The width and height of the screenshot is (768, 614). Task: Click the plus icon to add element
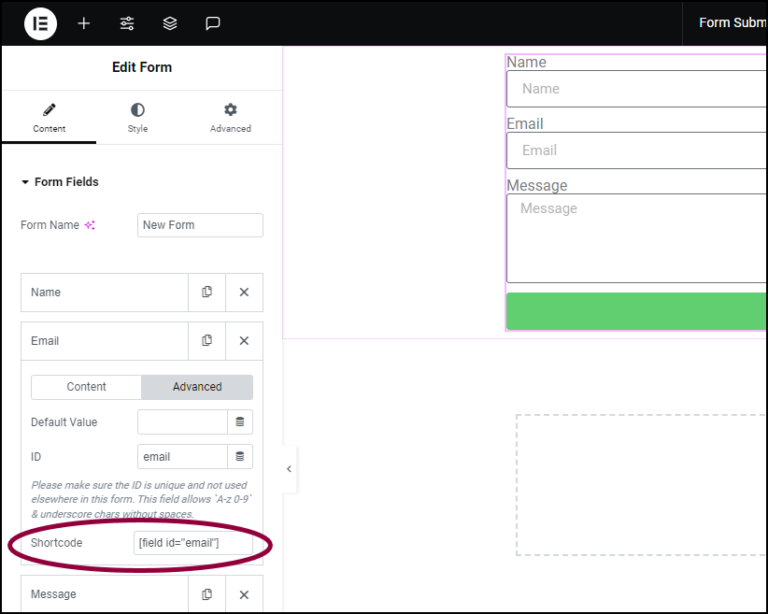point(84,23)
